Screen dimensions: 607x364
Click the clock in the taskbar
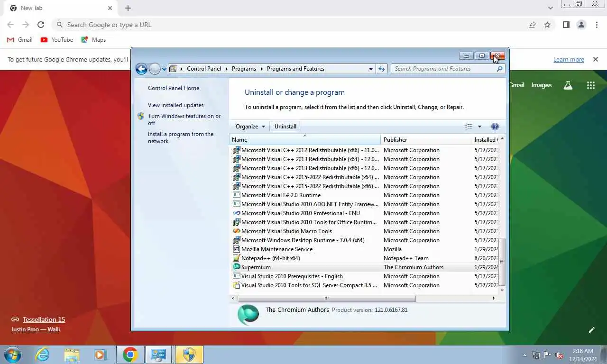tap(582, 355)
